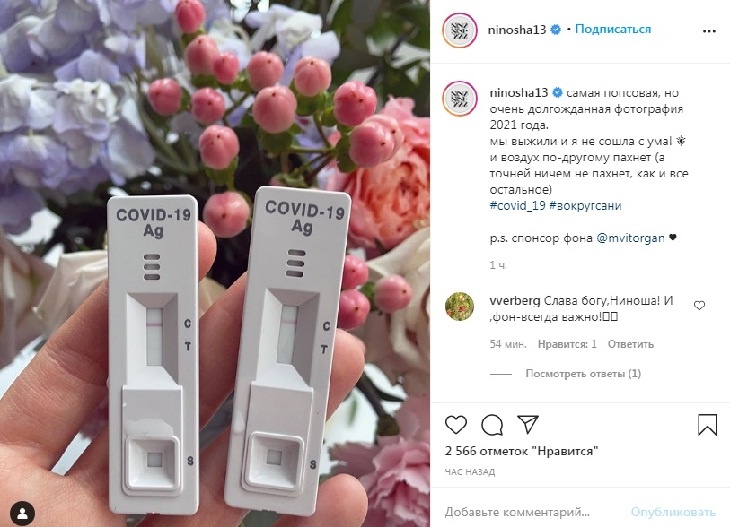The height and width of the screenshot is (527, 730).
Task: Expand Посмотреть ответы (1) replies
Action: 583,373
